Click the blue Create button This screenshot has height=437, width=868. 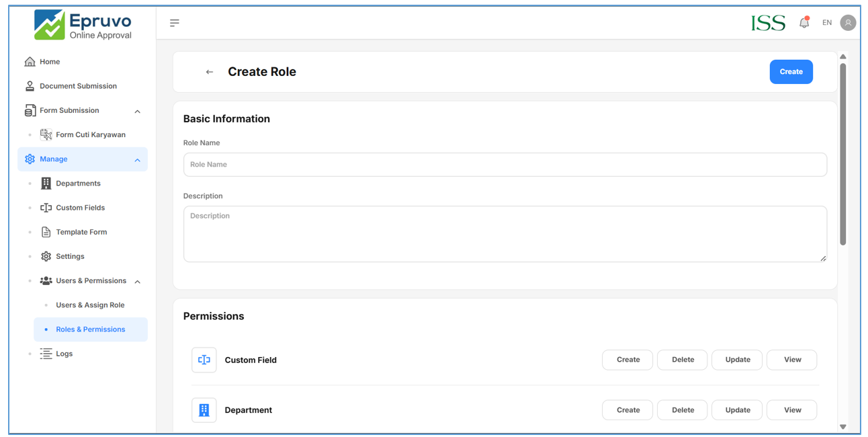click(791, 72)
